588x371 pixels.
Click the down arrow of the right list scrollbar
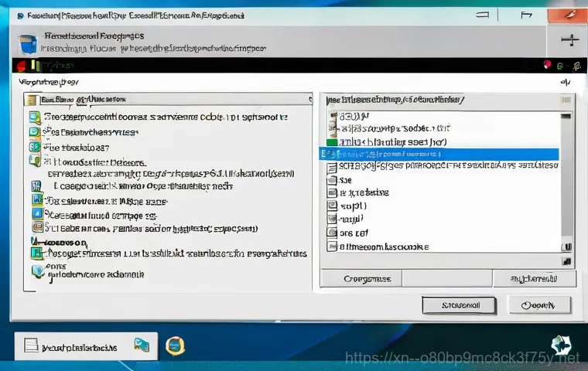(567, 247)
